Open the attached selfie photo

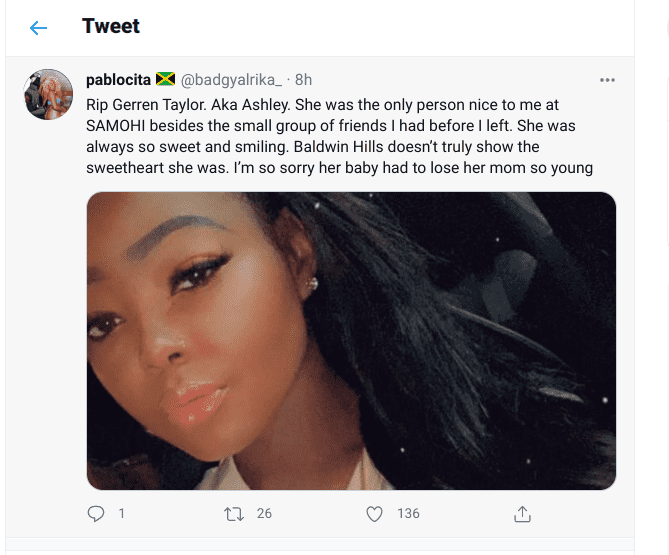[x=351, y=340]
